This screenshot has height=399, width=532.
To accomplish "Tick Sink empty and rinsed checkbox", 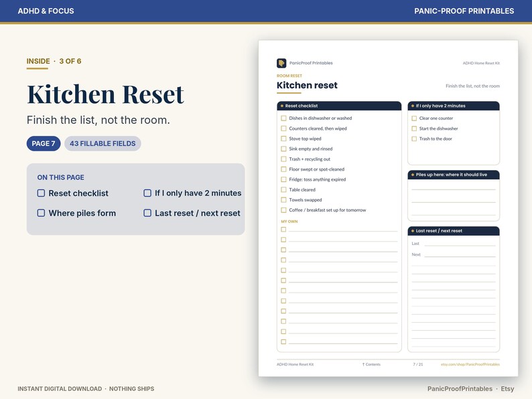I will (283, 149).
